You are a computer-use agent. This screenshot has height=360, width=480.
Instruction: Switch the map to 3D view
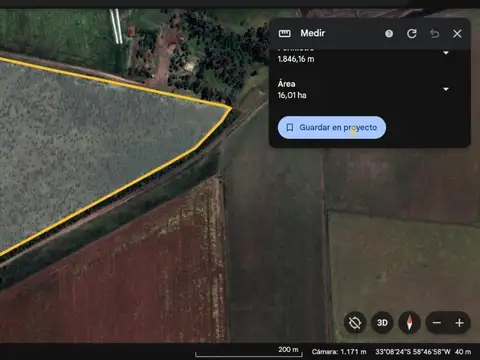pos(382,323)
